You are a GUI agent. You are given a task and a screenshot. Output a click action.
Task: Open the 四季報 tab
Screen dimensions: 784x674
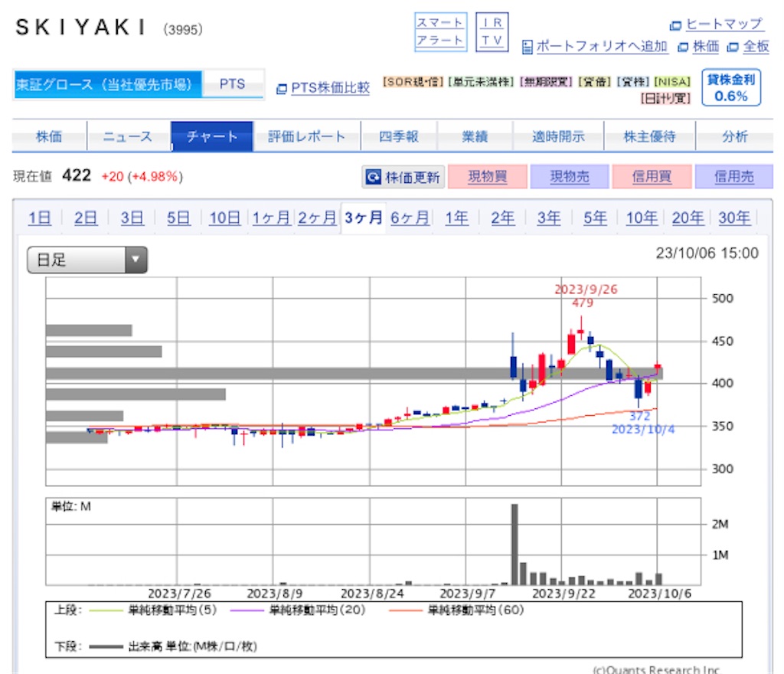[398, 136]
